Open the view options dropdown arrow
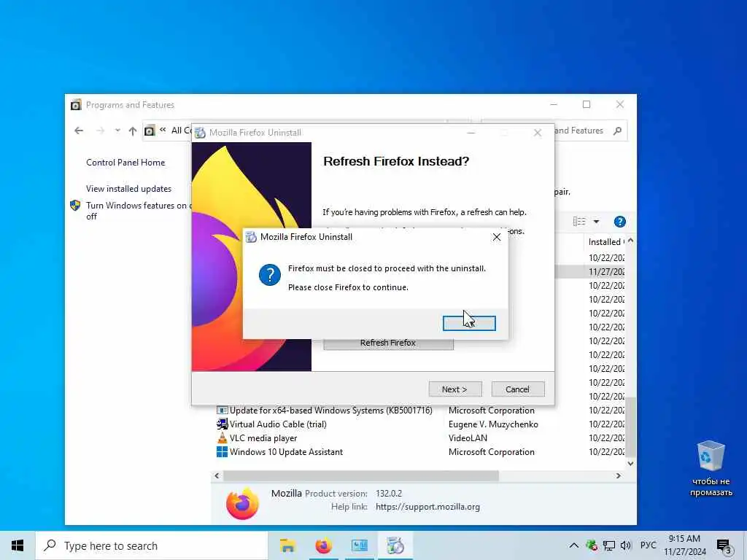Image resolution: width=747 pixels, height=560 pixels. (x=596, y=222)
